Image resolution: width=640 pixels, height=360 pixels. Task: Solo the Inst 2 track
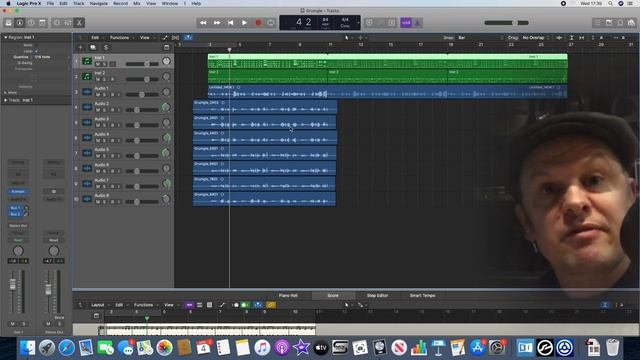pos(105,79)
